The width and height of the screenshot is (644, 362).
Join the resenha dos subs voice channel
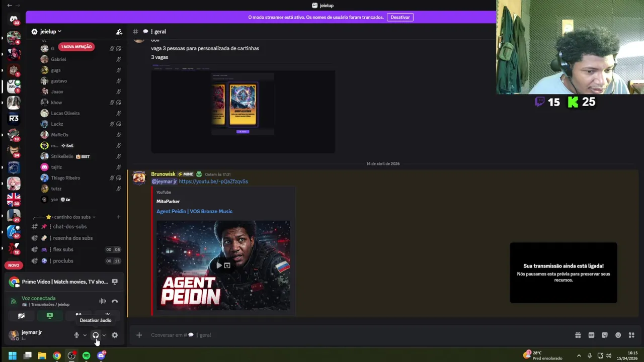pos(75,238)
